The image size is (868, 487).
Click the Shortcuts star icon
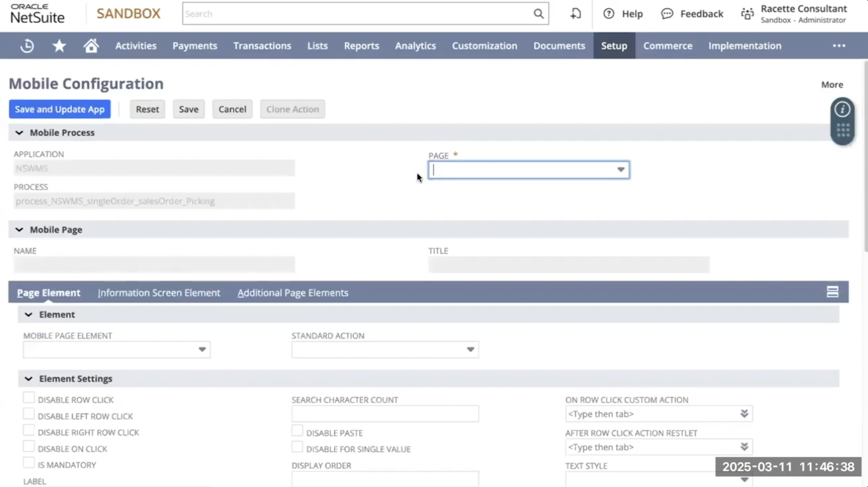[59, 46]
